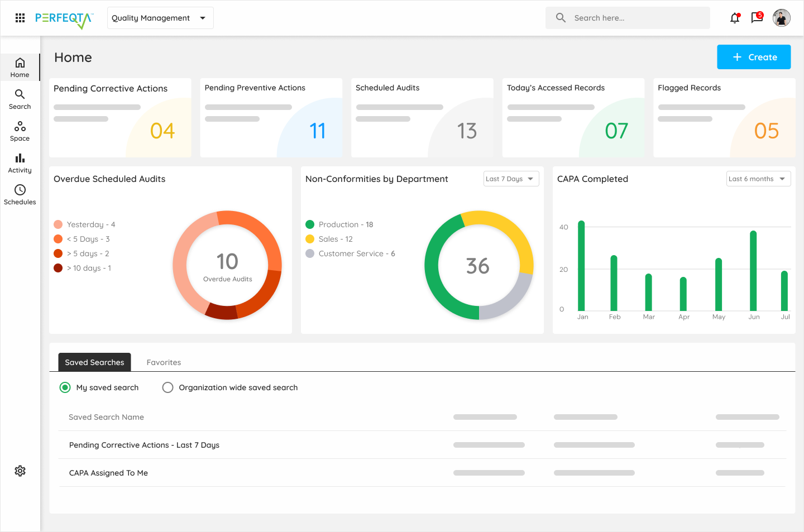Viewport: 804px width, 532px height.
Task: Click the Non-Conformities by Department title
Action: point(377,179)
